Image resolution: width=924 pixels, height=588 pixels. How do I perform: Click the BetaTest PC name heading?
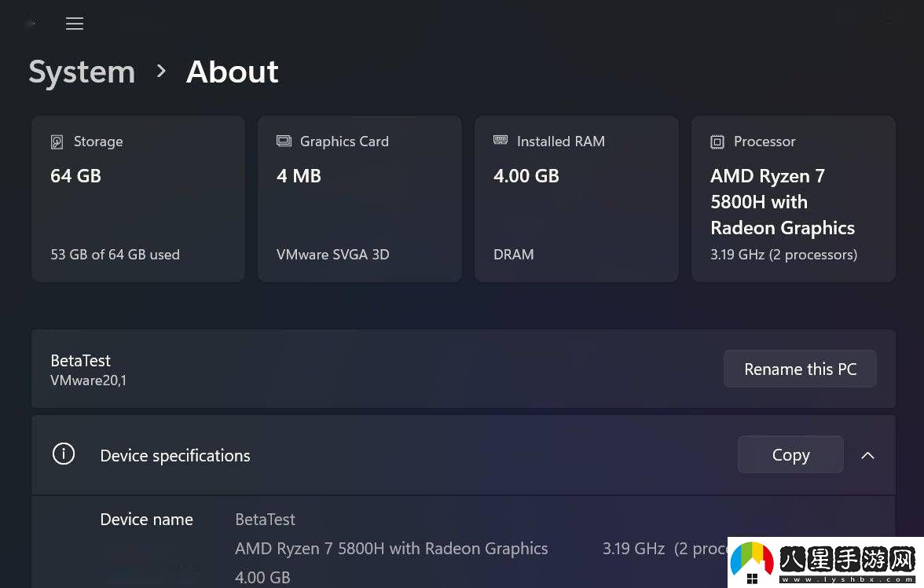click(81, 360)
